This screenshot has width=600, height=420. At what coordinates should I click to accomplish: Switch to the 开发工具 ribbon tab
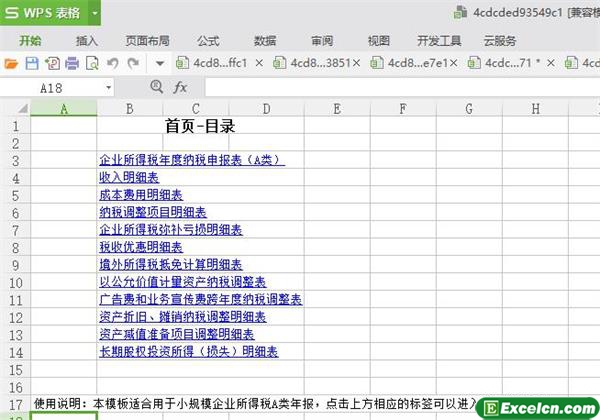[x=439, y=41]
